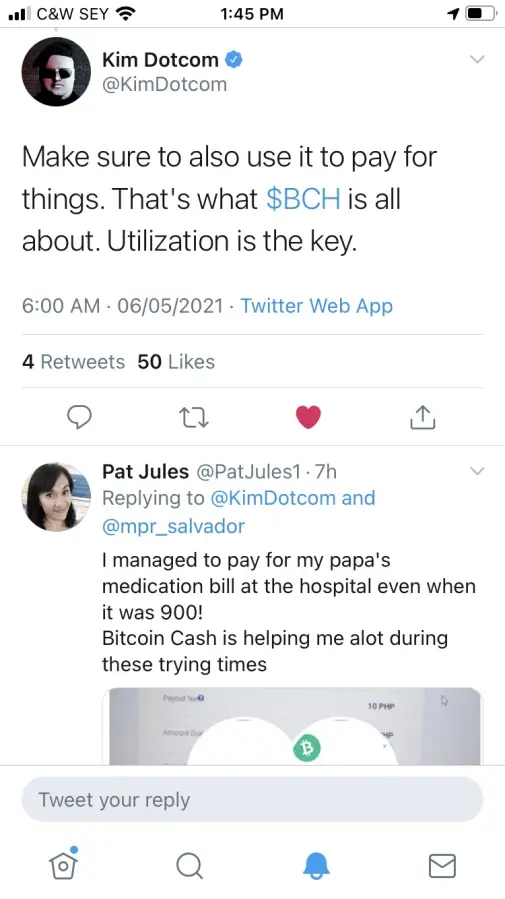505x899 pixels.
Task: Open Kim Dotcom's profile picture
Action: tap(56, 72)
